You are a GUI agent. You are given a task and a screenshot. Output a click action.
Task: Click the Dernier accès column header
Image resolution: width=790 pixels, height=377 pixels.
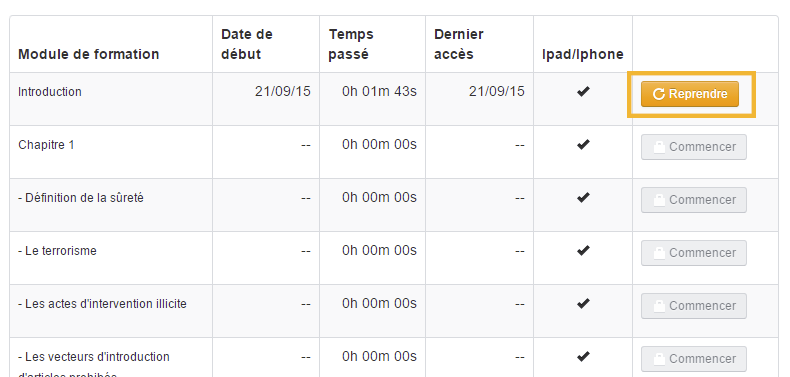pos(458,44)
